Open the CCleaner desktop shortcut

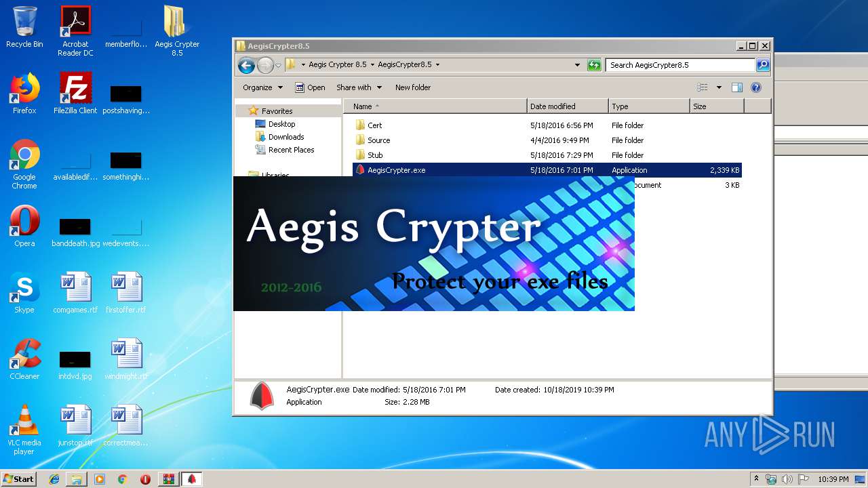[24, 359]
